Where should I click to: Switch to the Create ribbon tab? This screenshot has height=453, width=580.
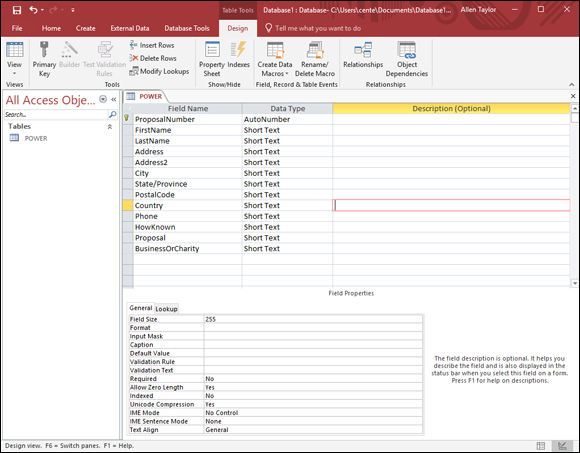click(x=85, y=28)
